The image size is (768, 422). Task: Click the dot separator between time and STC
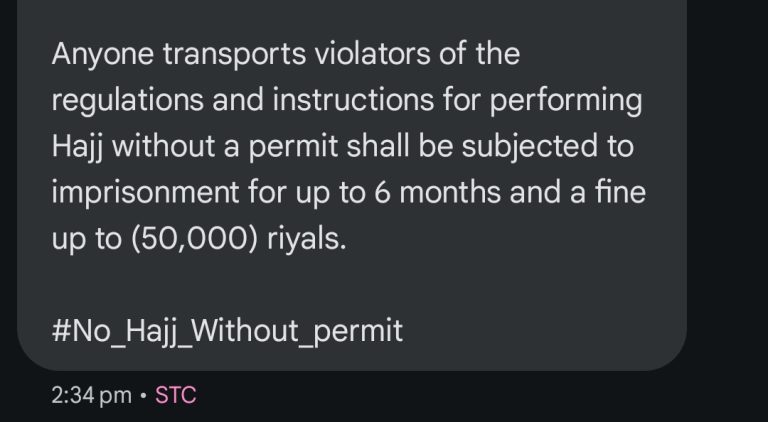(x=143, y=395)
